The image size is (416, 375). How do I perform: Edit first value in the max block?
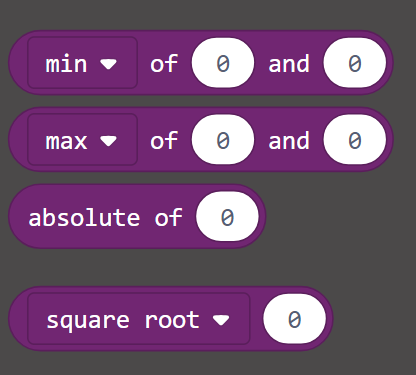(x=223, y=139)
